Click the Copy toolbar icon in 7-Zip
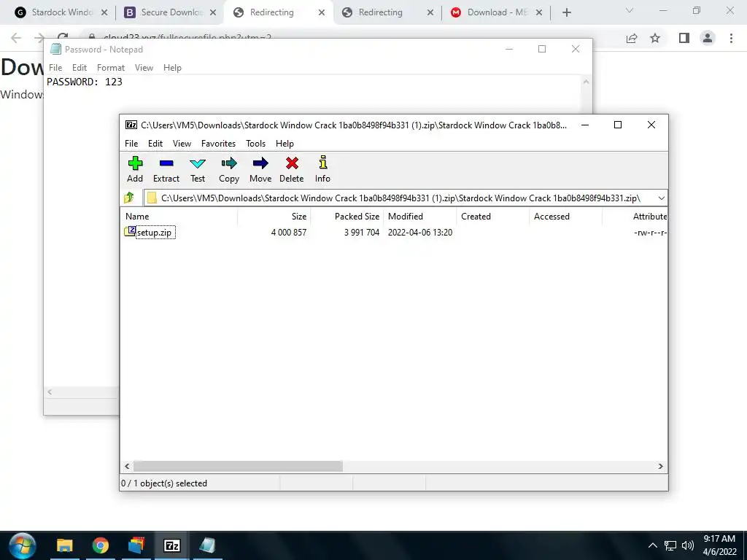The width and height of the screenshot is (747, 560). (x=228, y=169)
